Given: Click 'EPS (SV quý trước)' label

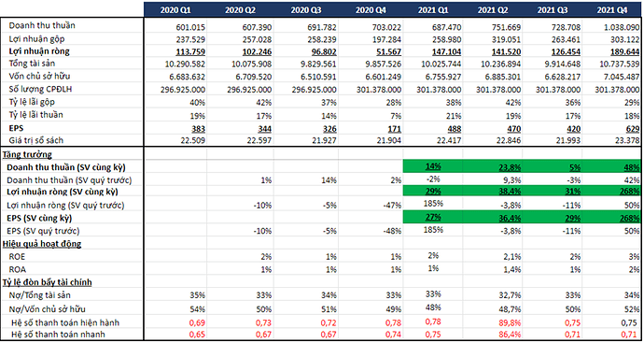Looking at the screenshot, I should coord(43,231).
